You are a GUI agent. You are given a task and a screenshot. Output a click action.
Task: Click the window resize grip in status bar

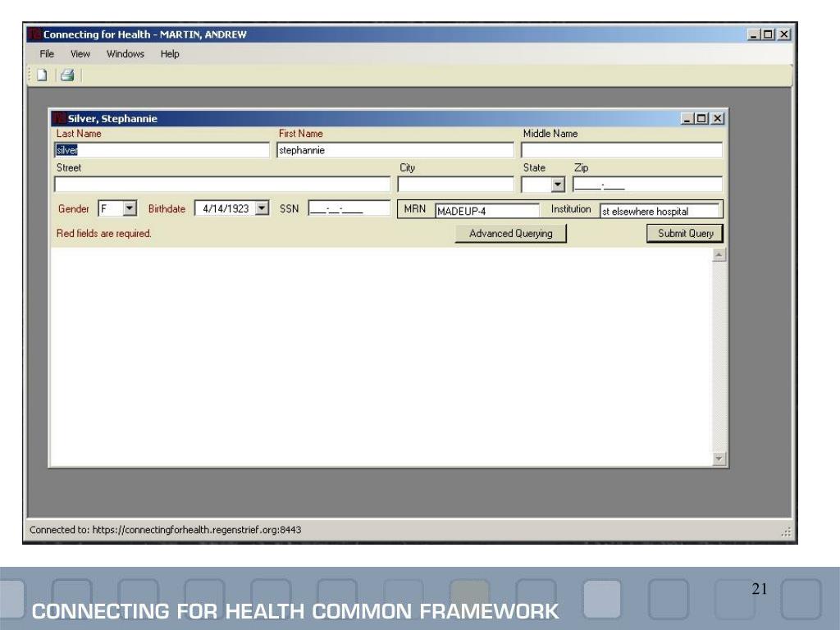tap(786, 532)
